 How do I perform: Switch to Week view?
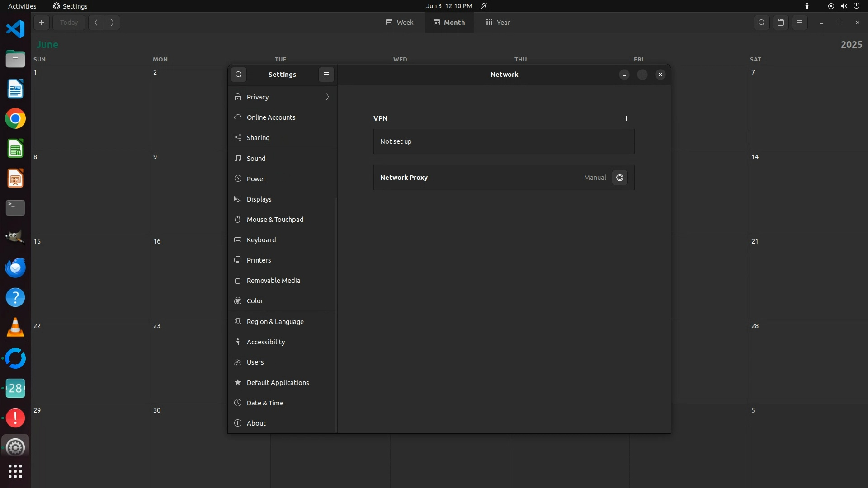[x=400, y=23]
